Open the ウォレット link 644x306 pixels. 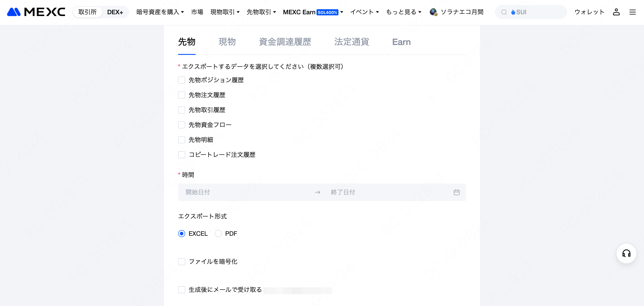[x=589, y=12]
